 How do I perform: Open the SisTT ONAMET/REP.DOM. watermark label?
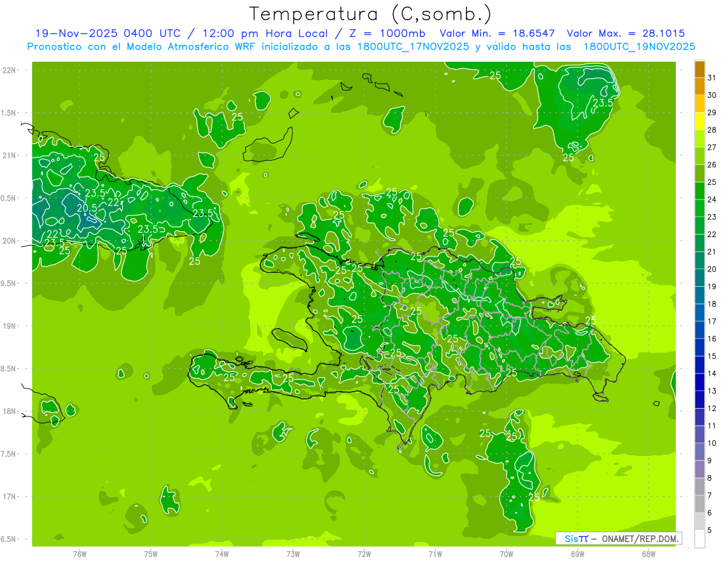pos(618,538)
